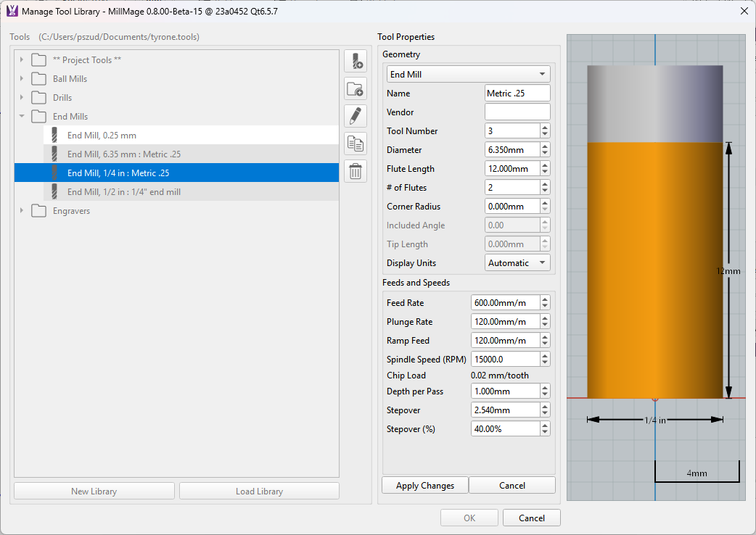Select End Mill, 0.25 mm tool row
756x535 pixels.
tap(191, 136)
